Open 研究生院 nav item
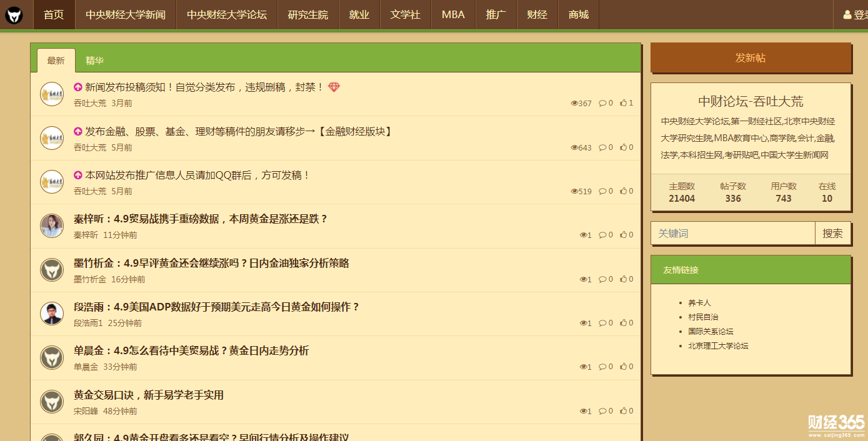868x441 pixels. coord(308,14)
